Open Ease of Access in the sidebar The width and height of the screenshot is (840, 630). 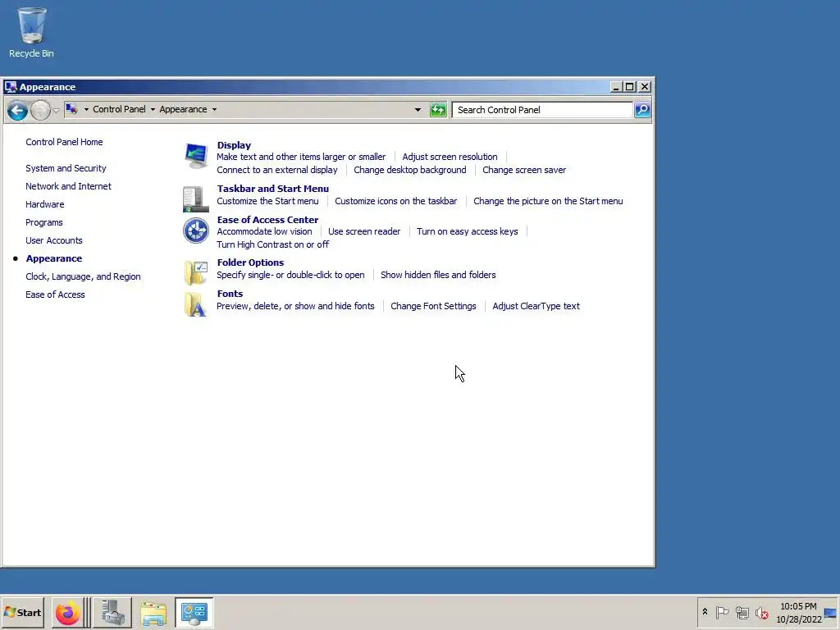point(55,294)
